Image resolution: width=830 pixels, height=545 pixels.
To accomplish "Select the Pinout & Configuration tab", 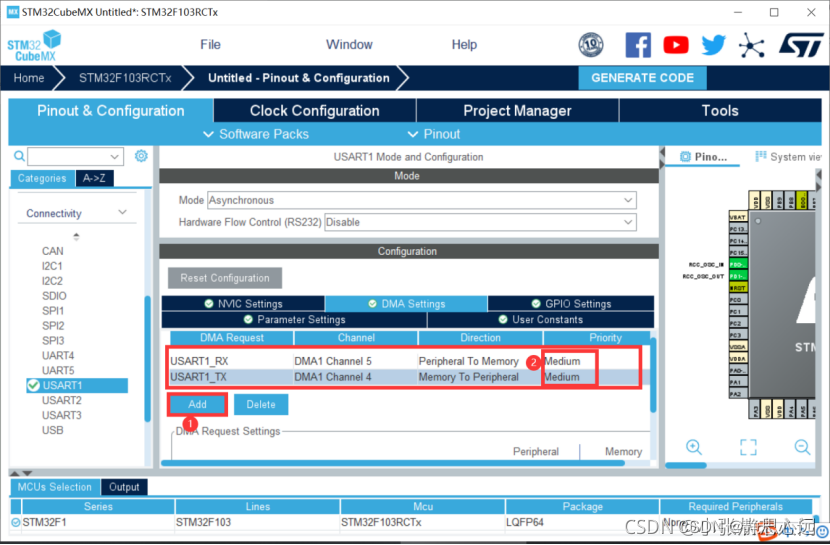I will 111,111.
